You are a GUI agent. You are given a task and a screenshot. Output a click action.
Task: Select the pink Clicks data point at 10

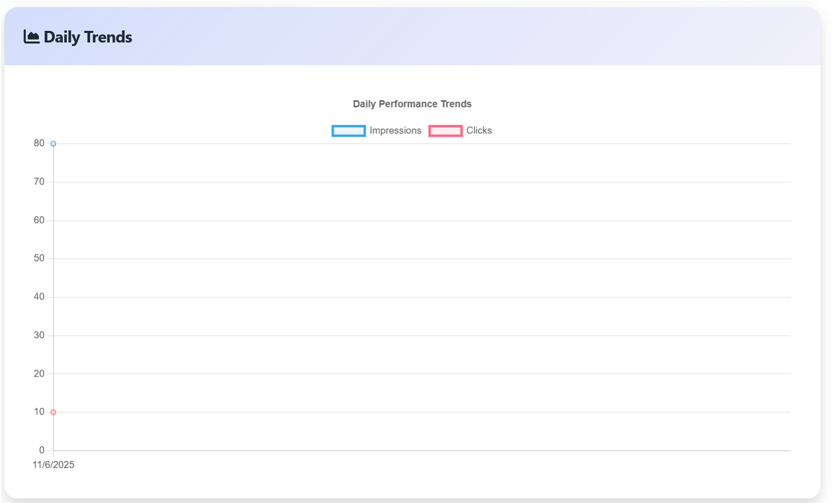tap(53, 412)
